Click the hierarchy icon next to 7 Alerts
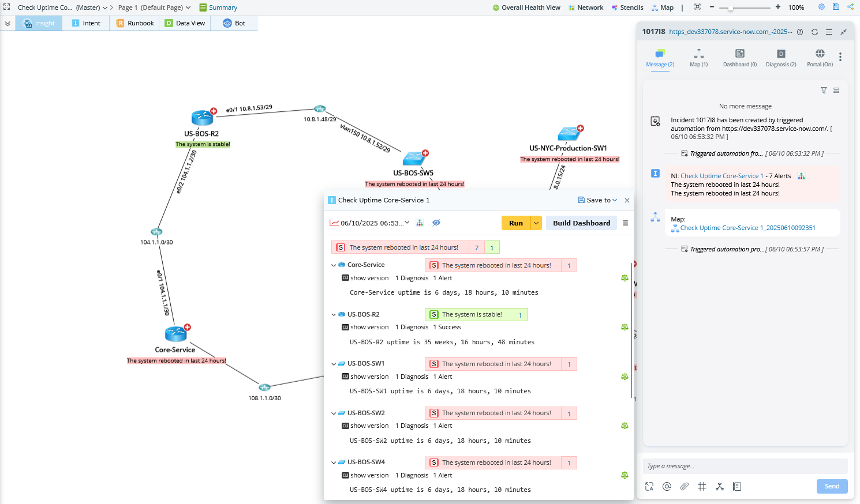The height and width of the screenshot is (504, 860). point(801,176)
